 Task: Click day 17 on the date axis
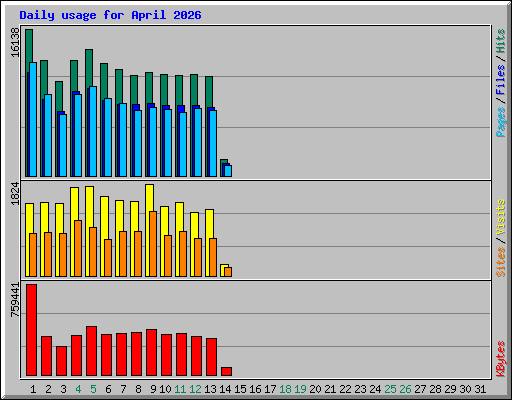click(x=270, y=389)
